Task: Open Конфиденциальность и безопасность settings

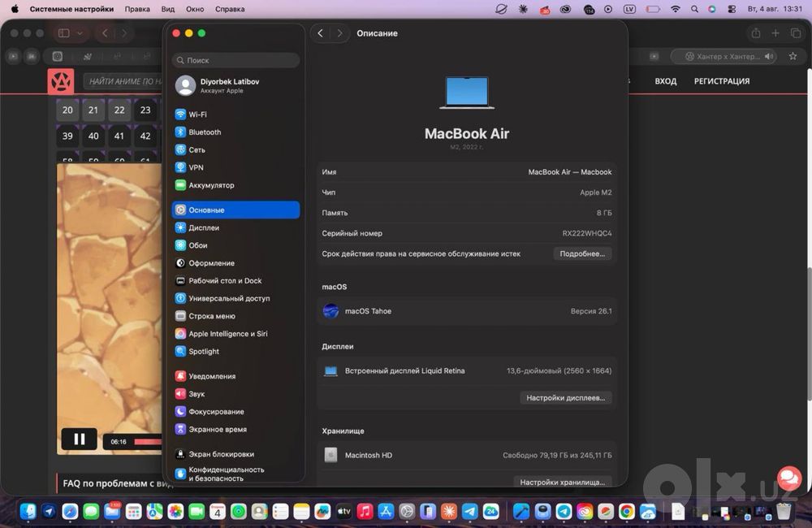Action: (235, 474)
